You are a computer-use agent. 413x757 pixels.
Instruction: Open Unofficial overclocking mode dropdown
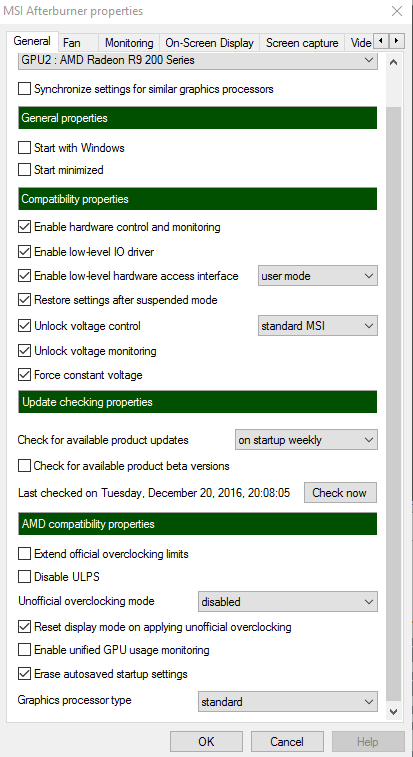pyautogui.click(x=288, y=602)
